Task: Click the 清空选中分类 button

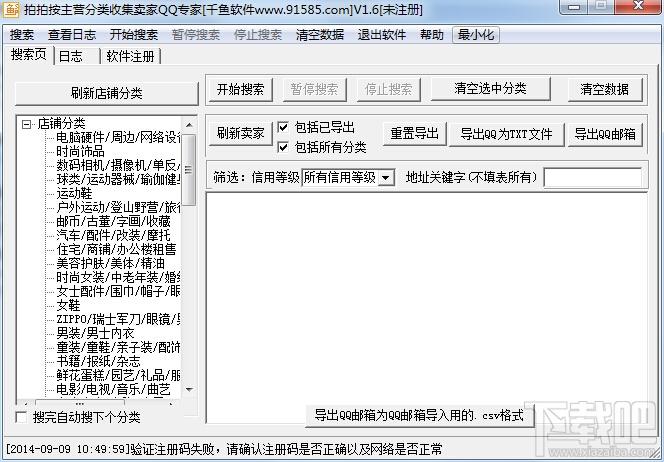Action: tap(490, 89)
